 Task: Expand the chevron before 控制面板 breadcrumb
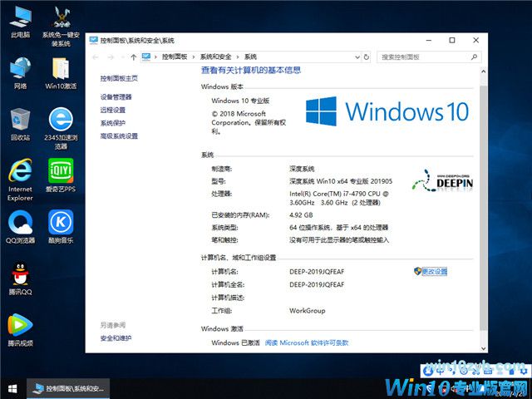point(155,57)
